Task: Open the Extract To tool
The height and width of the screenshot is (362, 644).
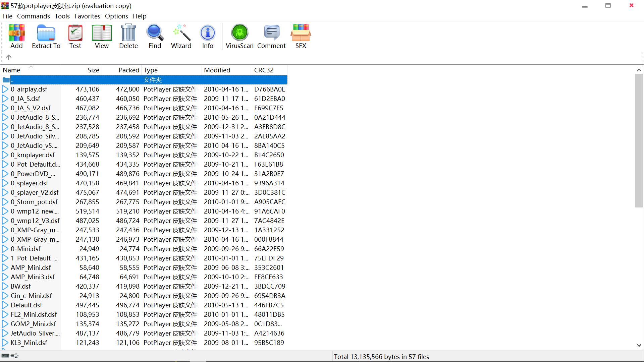Action: [46, 36]
